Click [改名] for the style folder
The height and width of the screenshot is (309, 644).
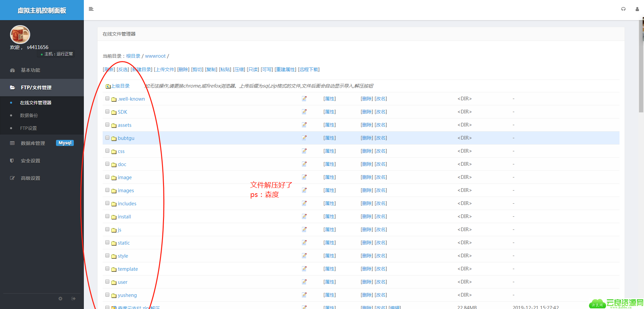click(381, 256)
